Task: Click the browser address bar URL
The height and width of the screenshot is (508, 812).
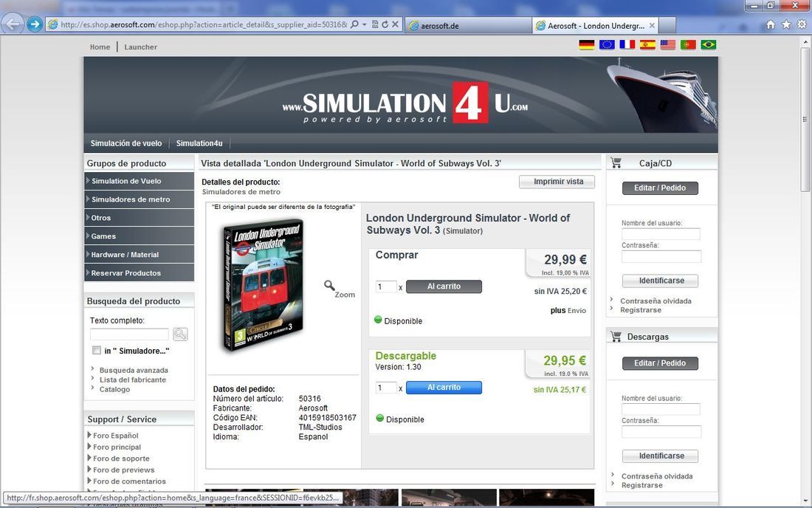Action: tap(204, 24)
